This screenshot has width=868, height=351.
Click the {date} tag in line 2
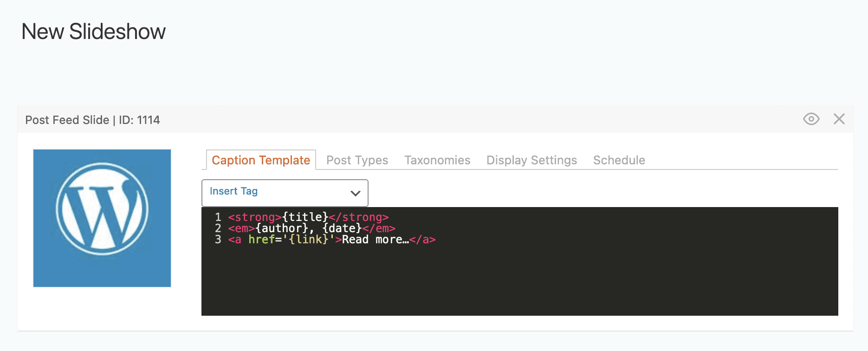[x=342, y=228]
